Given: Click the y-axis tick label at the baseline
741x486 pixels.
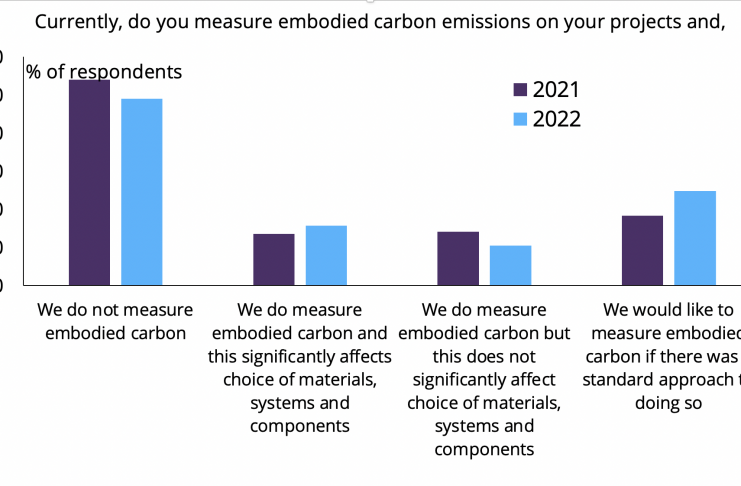Looking at the screenshot, I should (x=2, y=285).
